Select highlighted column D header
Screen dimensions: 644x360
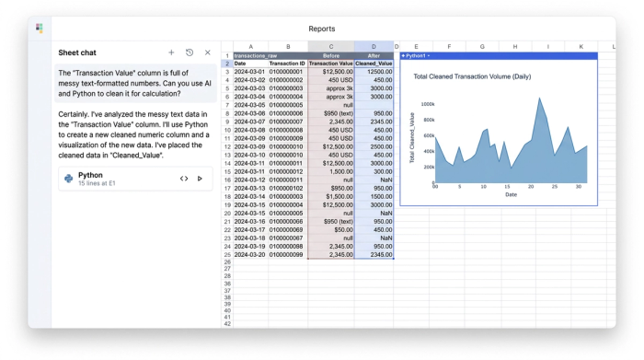[374, 46]
